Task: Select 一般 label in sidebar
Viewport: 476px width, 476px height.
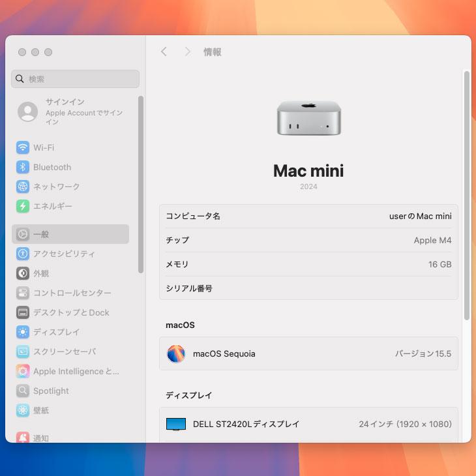Action: 41,234
